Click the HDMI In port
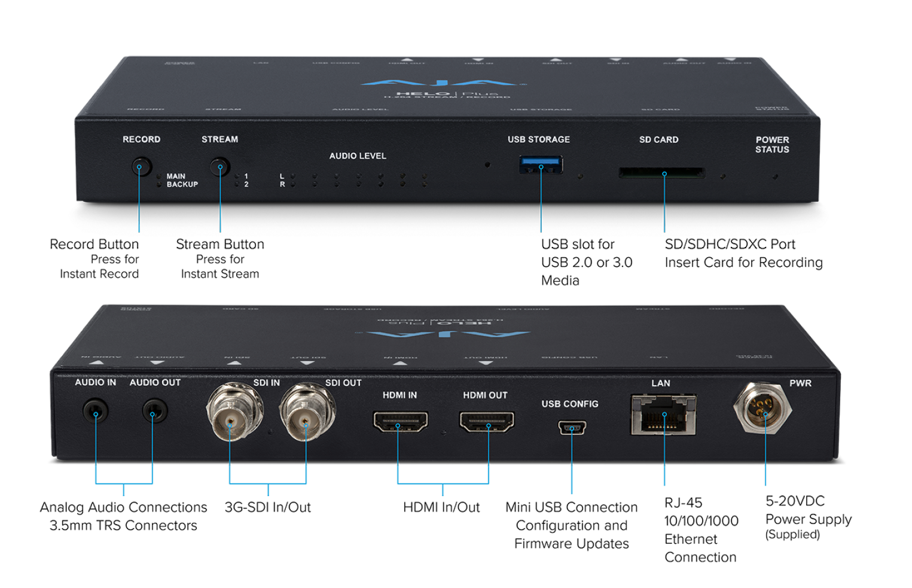Screen dimensions: 912x588 [x=400, y=422]
